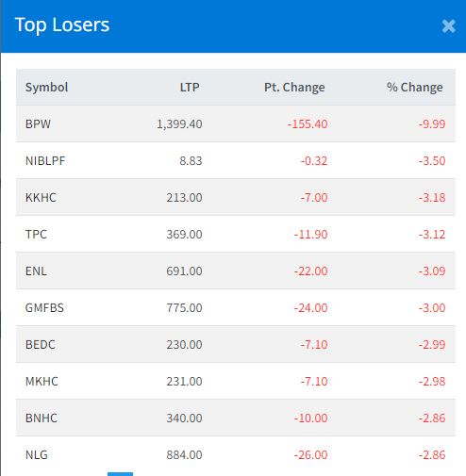The height and width of the screenshot is (476, 466).
Task: Click the -9.99 percent change value
Action: coord(432,124)
